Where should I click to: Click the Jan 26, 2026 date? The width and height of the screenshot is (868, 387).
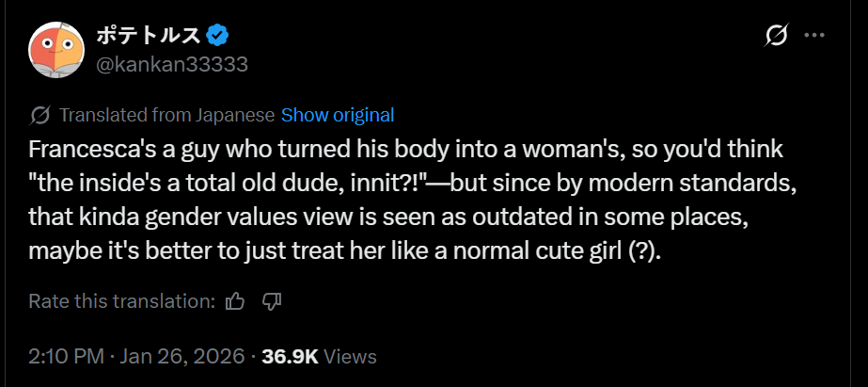point(181,356)
